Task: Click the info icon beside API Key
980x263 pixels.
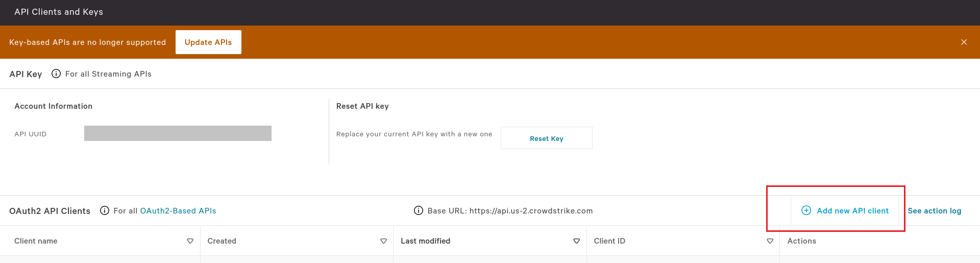Action: [x=56, y=74]
